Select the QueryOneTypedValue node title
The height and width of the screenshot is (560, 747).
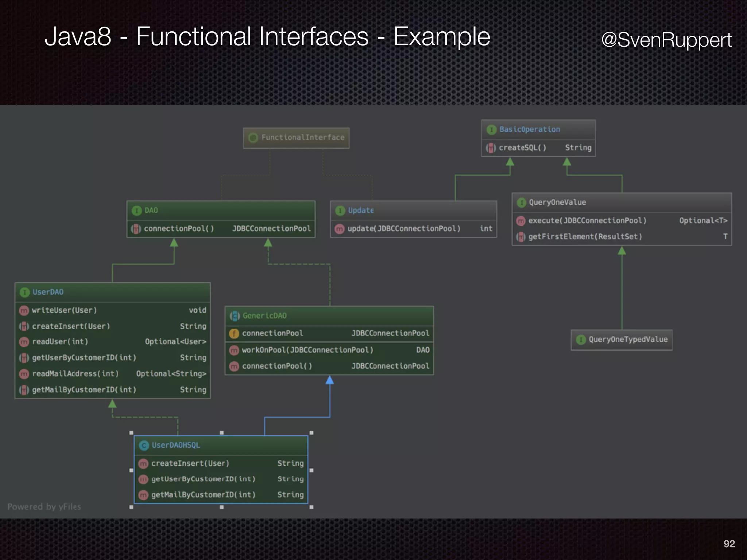pos(628,339)
